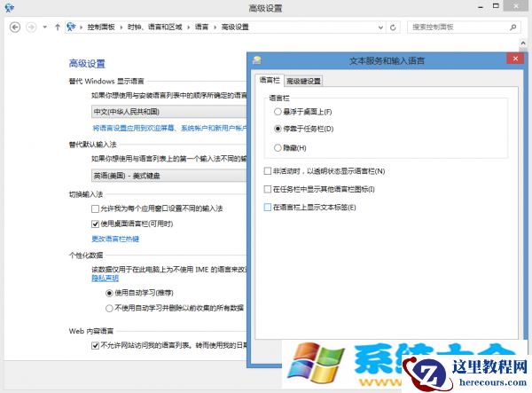Select 使用自动学习(推荐) radio button

[109, 293]
